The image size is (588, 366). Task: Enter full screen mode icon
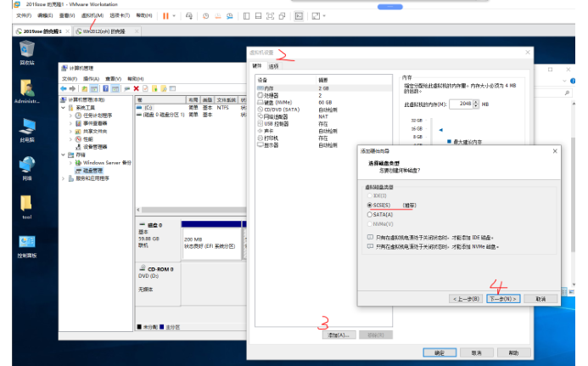pyautogui.click(x=270, y=16)
